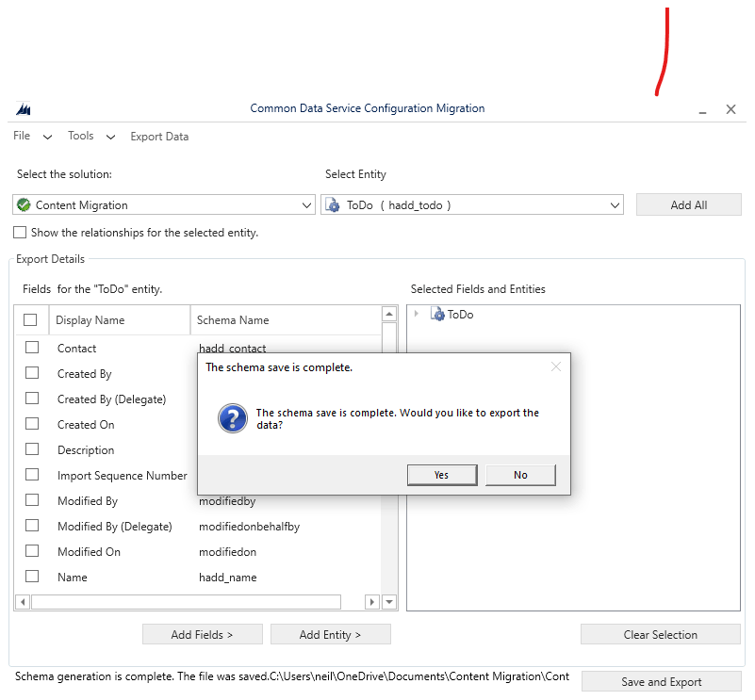
Task: Click the Clear Selection button
Action: pos(660,635)
